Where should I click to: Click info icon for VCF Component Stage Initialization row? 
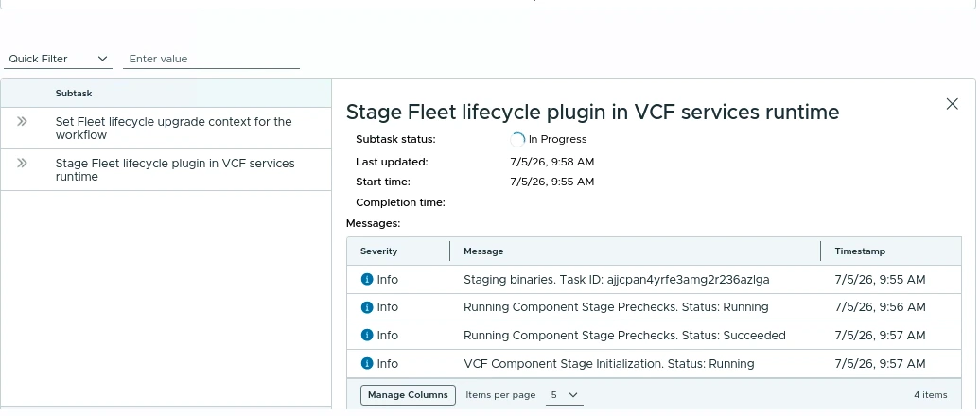click(367, 364)
